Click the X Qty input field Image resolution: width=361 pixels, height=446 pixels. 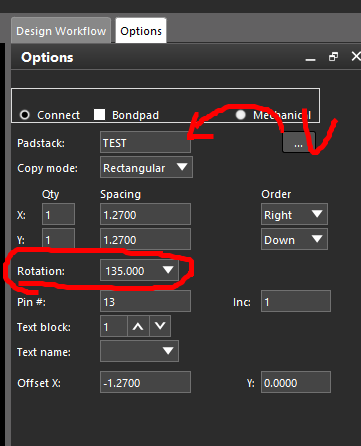[58, 214]
